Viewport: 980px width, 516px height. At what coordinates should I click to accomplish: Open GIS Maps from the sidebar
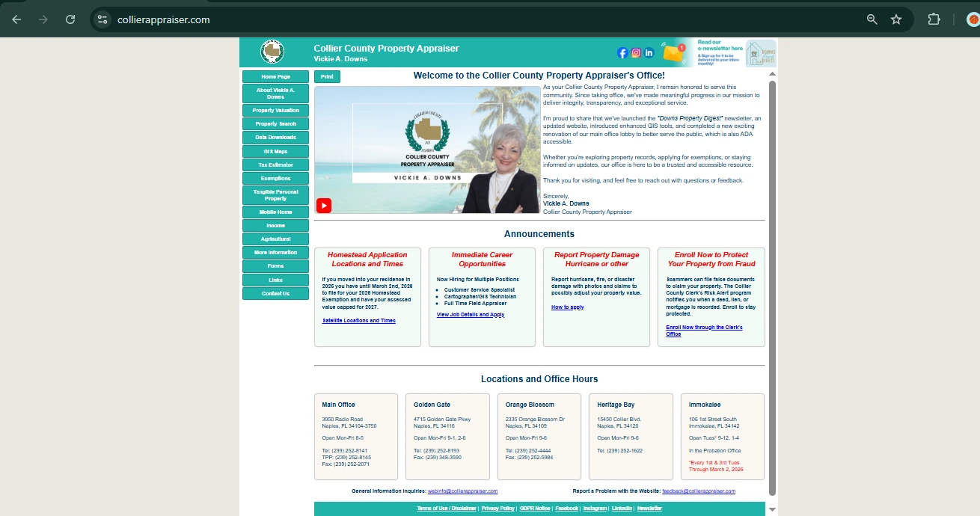pyautogui.click(x=275, y=151)
